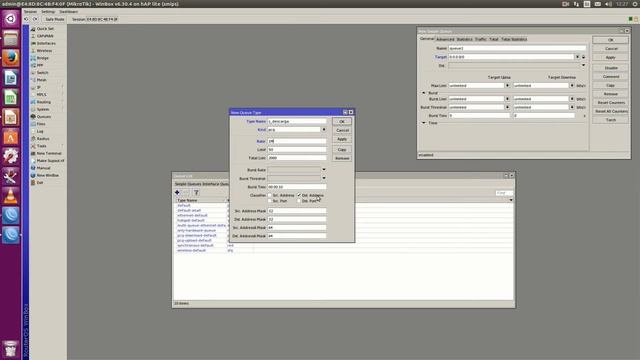Screen dimensions: 640x360
Task: Toggle Dst. Port classifier checkbox
Action: (x=299, y=201)
